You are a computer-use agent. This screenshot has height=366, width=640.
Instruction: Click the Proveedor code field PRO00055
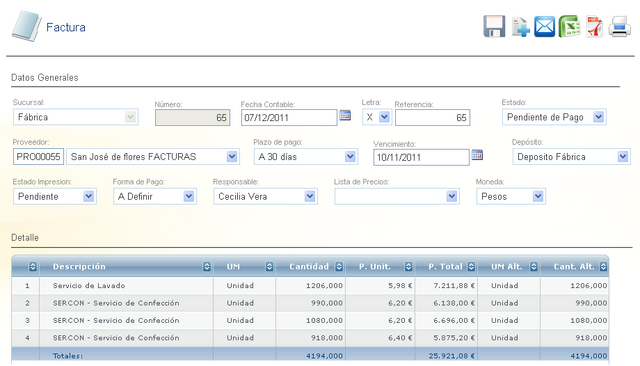click(38, 157)
